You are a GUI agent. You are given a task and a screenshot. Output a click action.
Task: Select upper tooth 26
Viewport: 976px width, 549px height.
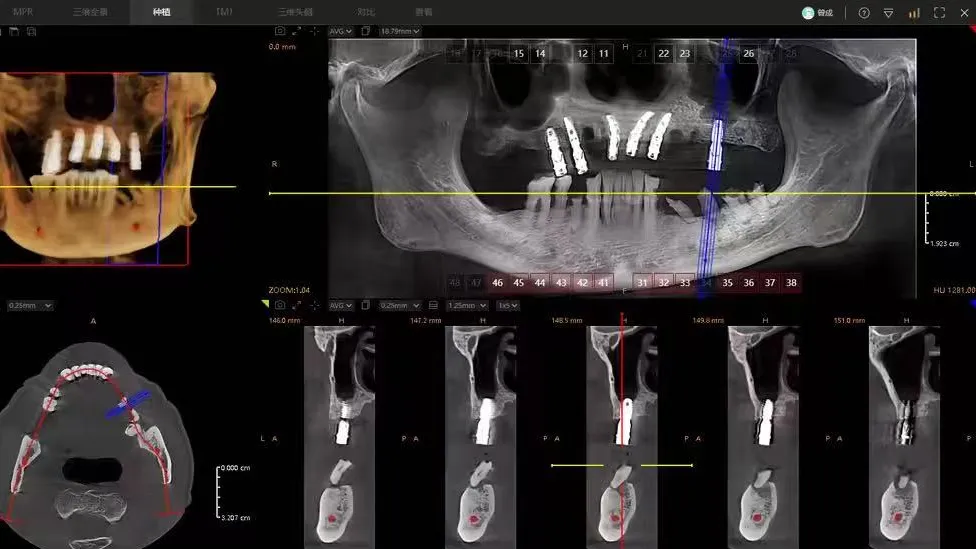(749, 54)
